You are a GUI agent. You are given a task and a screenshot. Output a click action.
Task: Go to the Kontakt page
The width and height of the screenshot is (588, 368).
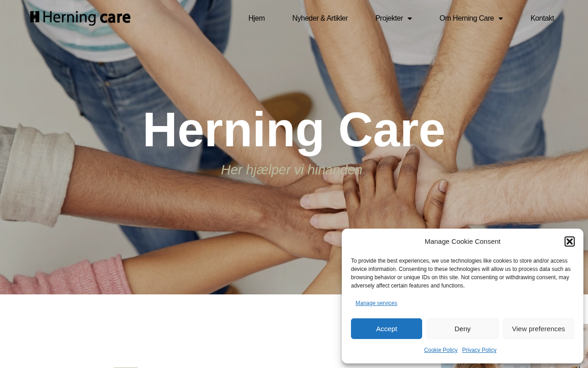pos(542,18)
